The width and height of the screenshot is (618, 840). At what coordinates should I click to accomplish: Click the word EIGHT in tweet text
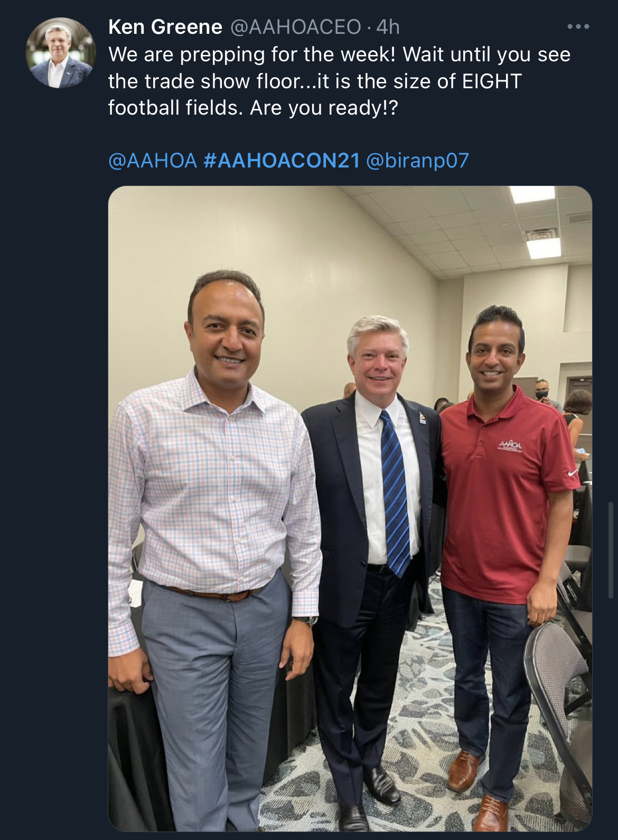coord(492,81)
